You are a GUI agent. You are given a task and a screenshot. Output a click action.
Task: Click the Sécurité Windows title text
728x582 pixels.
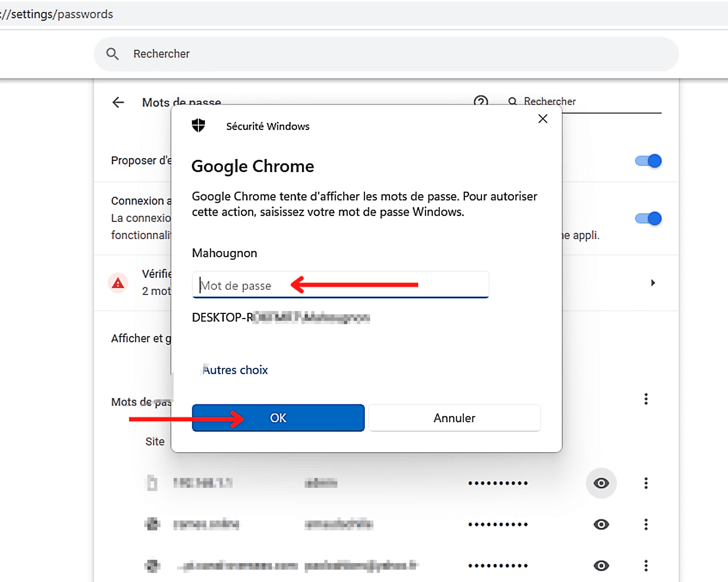268,126
